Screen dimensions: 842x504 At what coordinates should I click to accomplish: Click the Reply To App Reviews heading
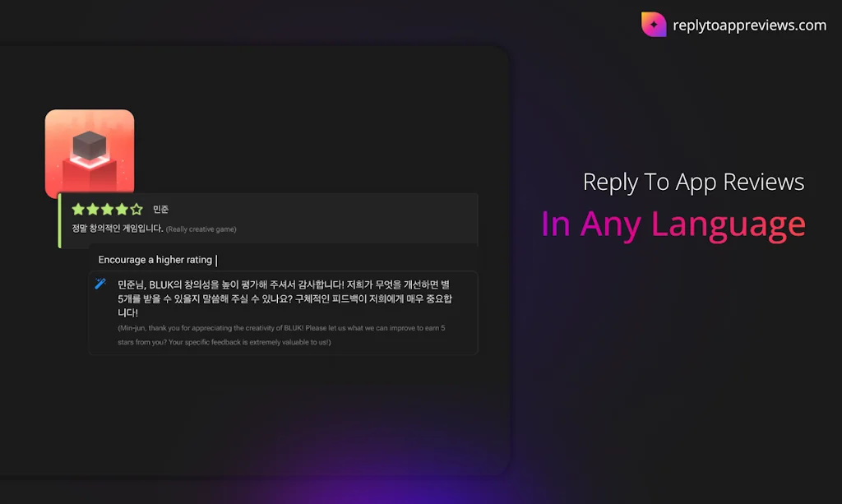coord(693,182)
